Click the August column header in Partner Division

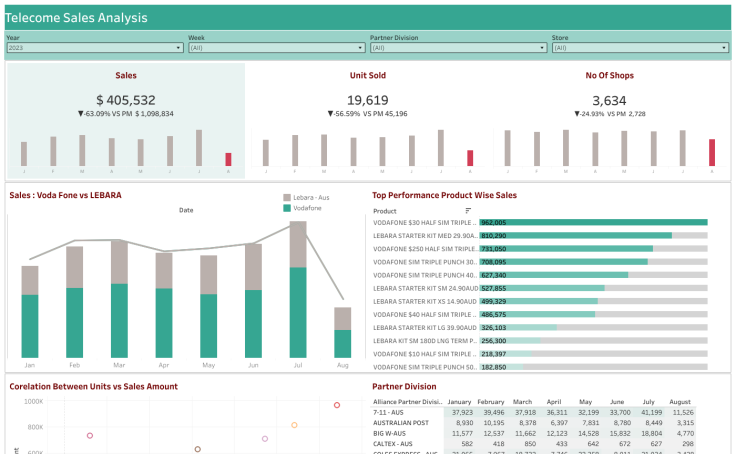(678, 401)
